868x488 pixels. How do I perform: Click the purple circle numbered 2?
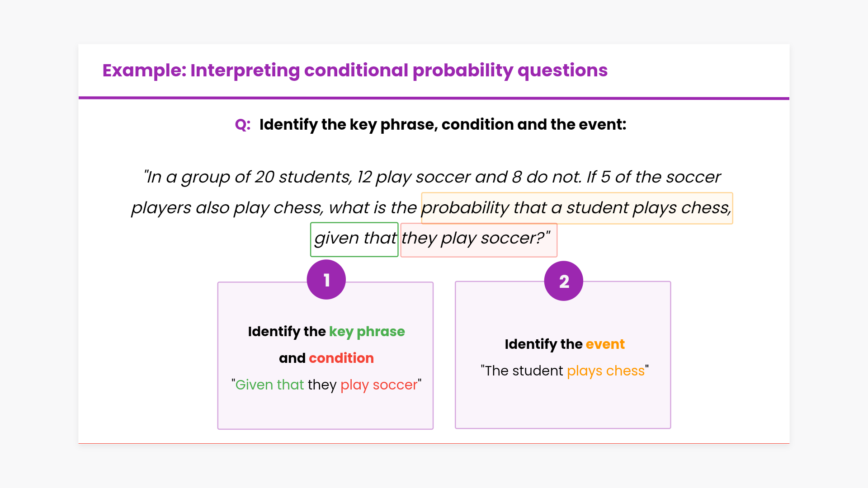point(563,281)
